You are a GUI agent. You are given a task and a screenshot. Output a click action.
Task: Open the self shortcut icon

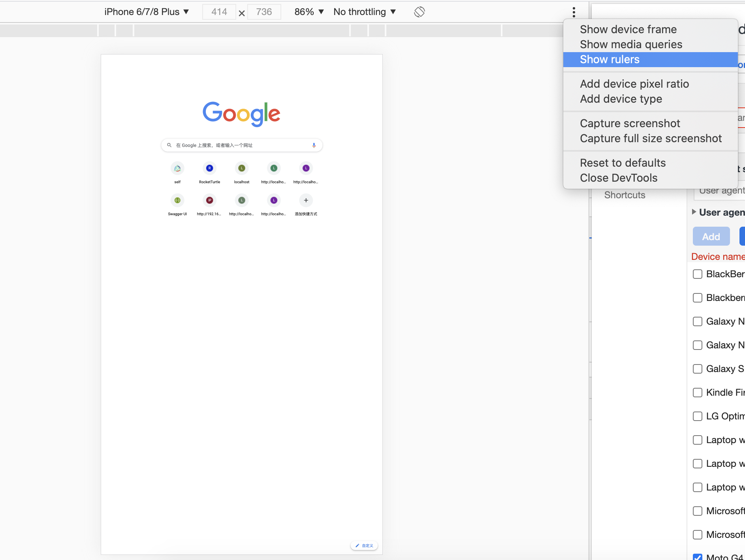pyautogui.click(x=177, y=168)
